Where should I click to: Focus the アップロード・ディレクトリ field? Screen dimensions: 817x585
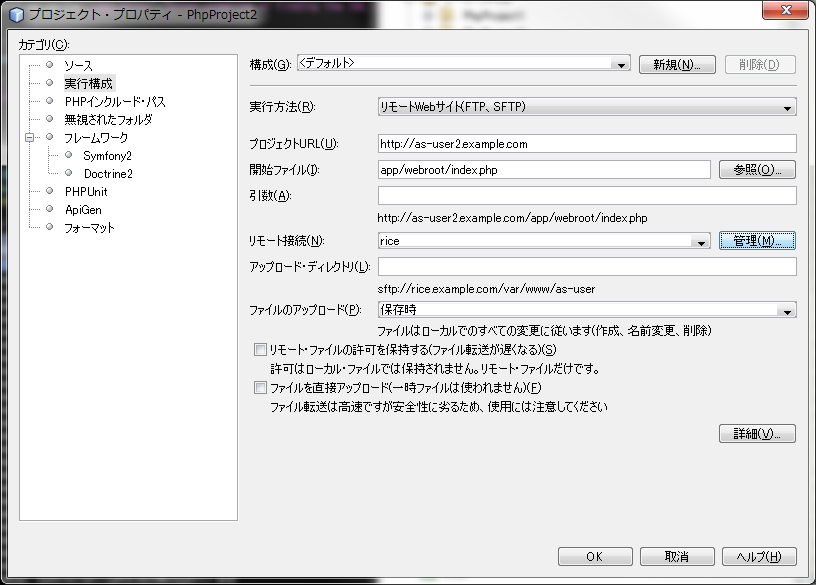pyautogui.click(x=587, y=266)
